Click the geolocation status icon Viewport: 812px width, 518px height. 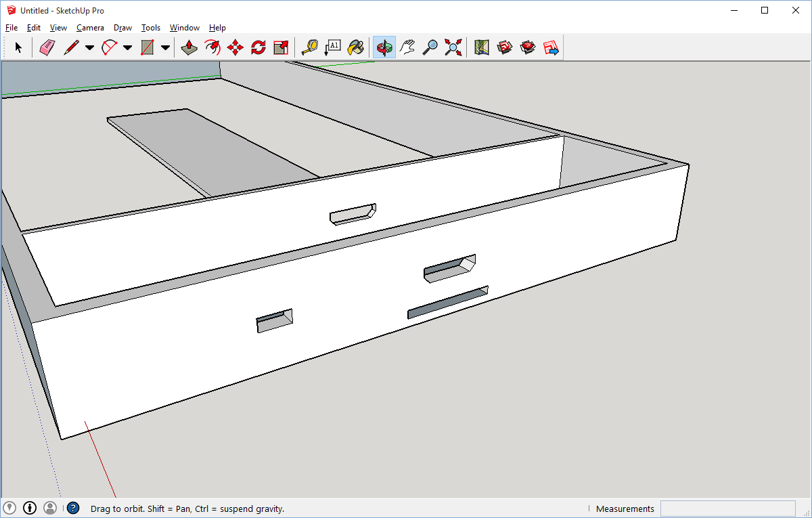(x=9, y=508)
